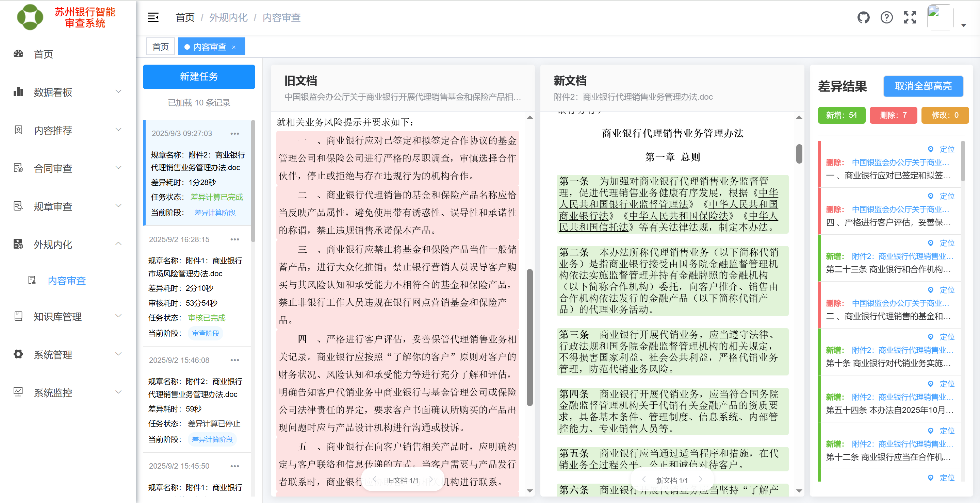Click the 数据看板 bar chart icon
The height and width of the screenshot is (503, 980).
pyautogui.click(x=18, y=92)
